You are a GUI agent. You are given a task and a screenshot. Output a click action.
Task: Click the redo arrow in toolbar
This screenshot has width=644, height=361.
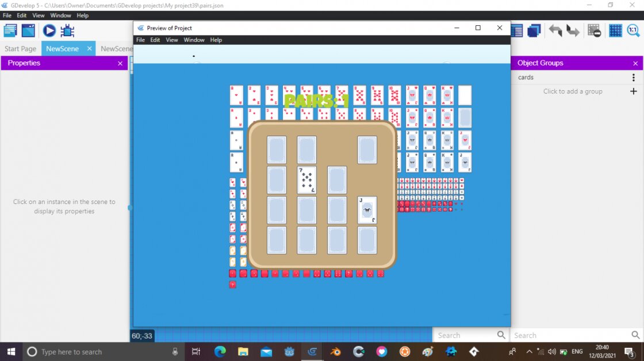[x=573, y=31]
